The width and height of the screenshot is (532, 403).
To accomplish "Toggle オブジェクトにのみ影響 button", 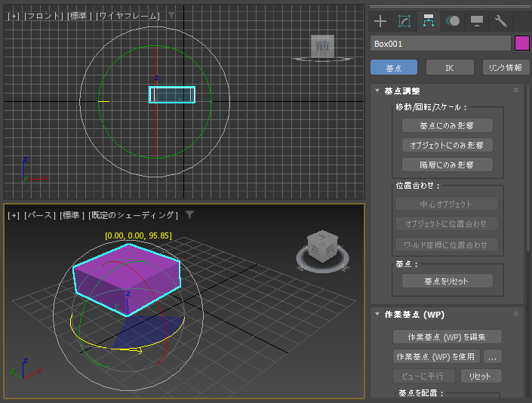I will 447,145.
